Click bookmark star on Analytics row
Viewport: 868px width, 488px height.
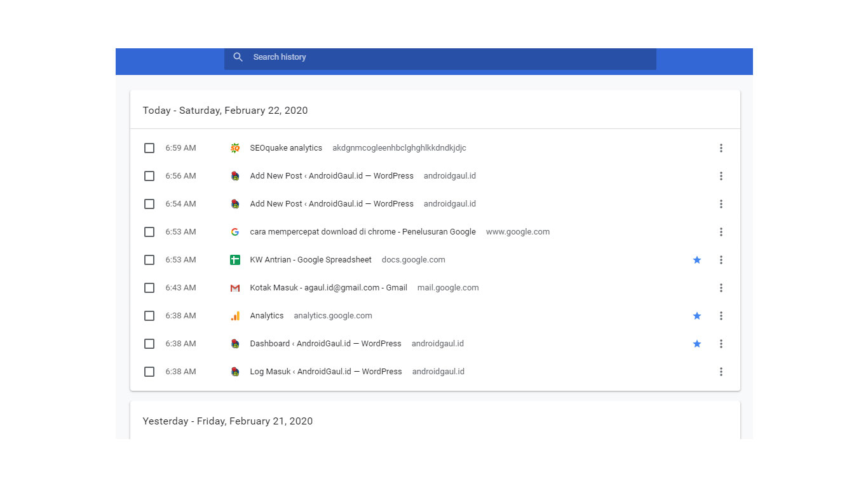point(697,316)
